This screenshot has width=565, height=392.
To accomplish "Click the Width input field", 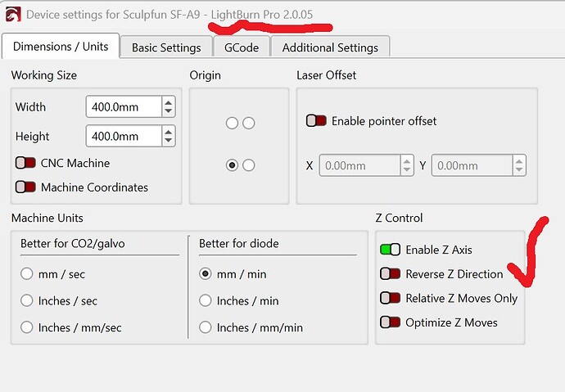I will click(124, 106).
